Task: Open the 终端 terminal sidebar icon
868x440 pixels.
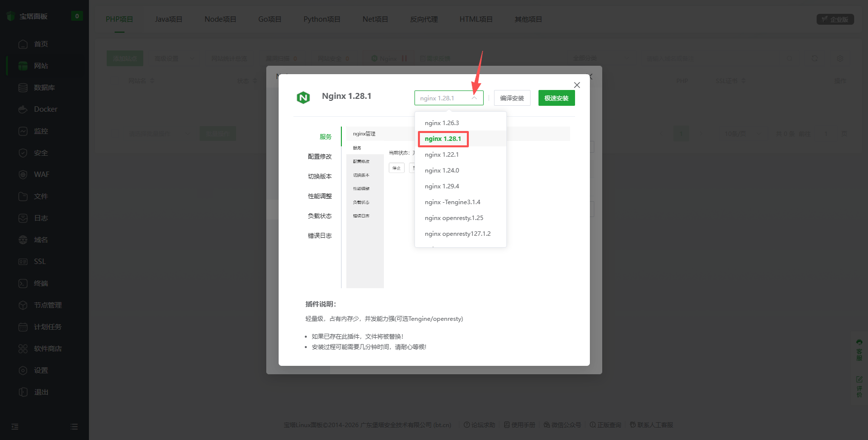Action: pos(23,283)
